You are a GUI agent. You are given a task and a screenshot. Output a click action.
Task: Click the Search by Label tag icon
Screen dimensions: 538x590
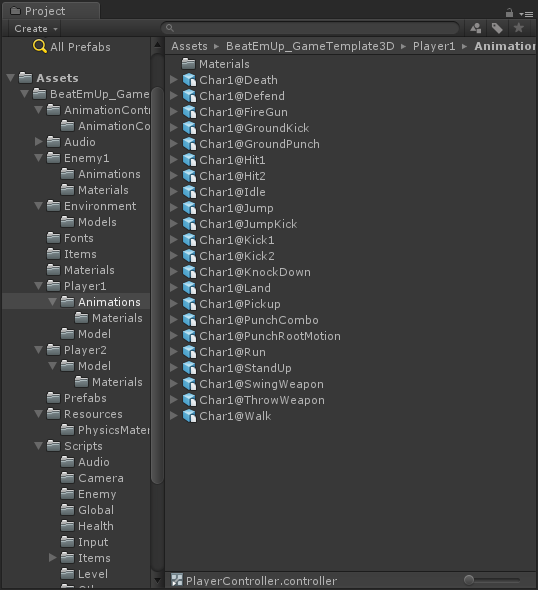[x=497, y=28]
